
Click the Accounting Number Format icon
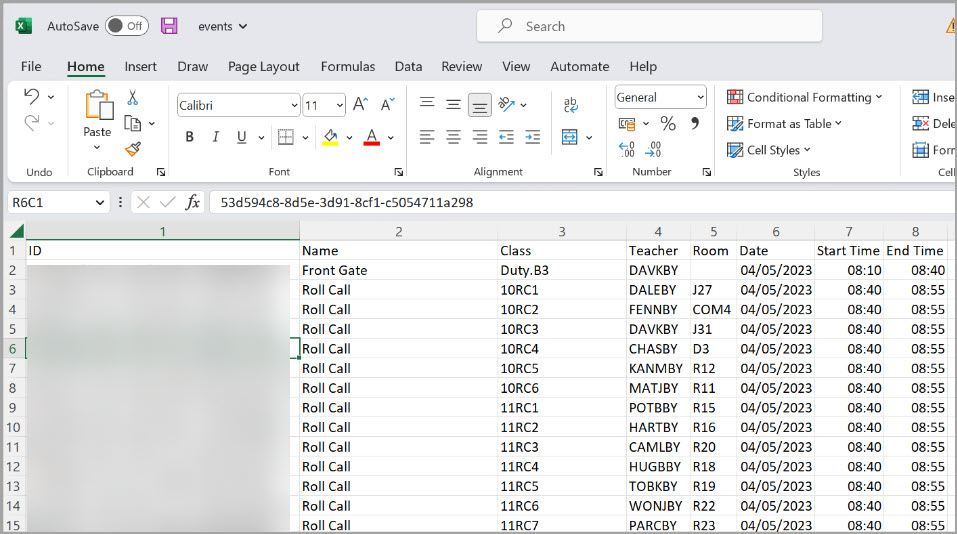pyautogui.click(x=627, y=124)
